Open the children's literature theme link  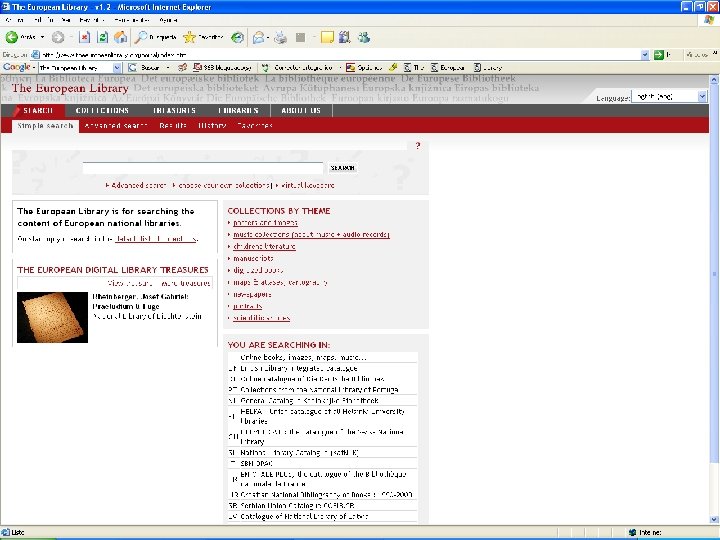pos(264,247)
